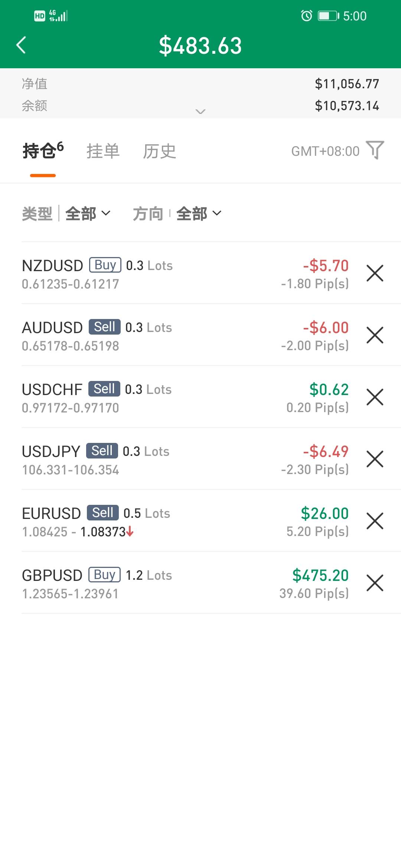This screenshot has width=401, height=868.
Task: Tap the GMT+08:00 timezone label
Action: tap(325, 151)
